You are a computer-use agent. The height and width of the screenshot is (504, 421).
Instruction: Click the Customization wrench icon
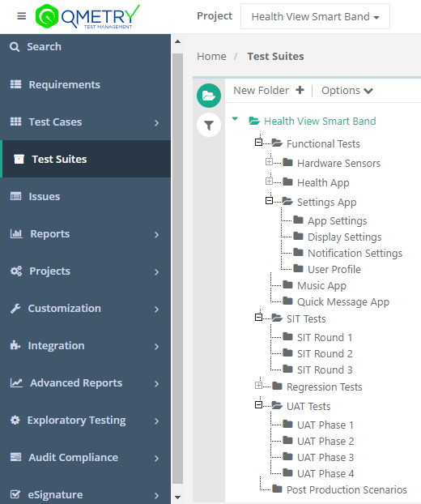(15, 308)
